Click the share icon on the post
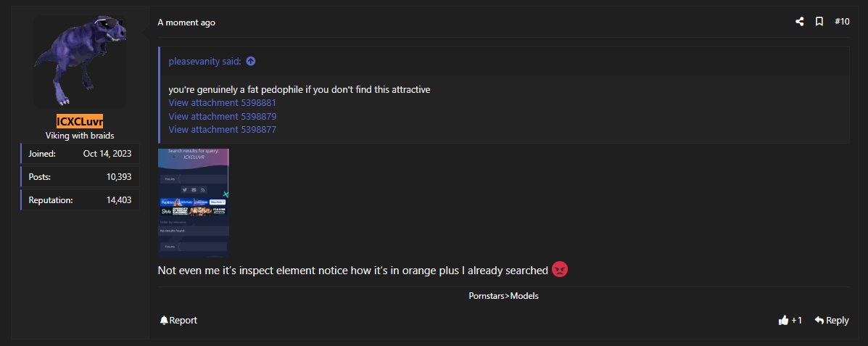This screenshot has height=346, width=868. pos(799,22)
